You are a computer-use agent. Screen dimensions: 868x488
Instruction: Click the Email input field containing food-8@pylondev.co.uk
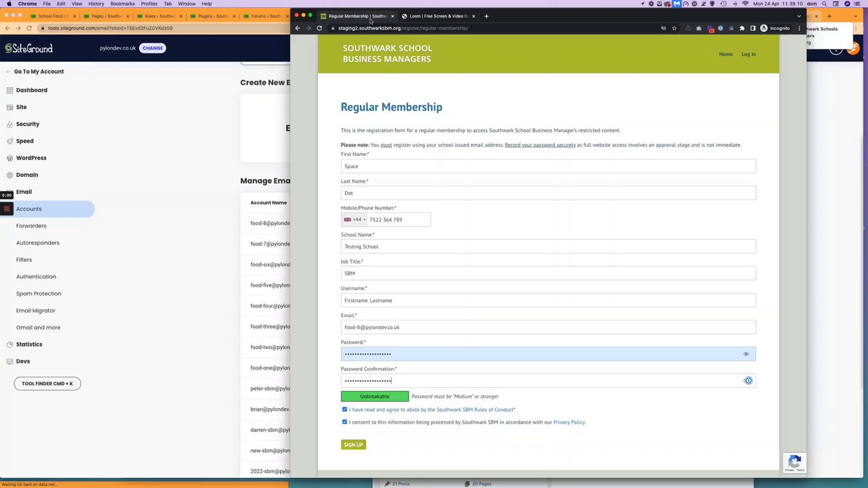click(x=548, y=327)
